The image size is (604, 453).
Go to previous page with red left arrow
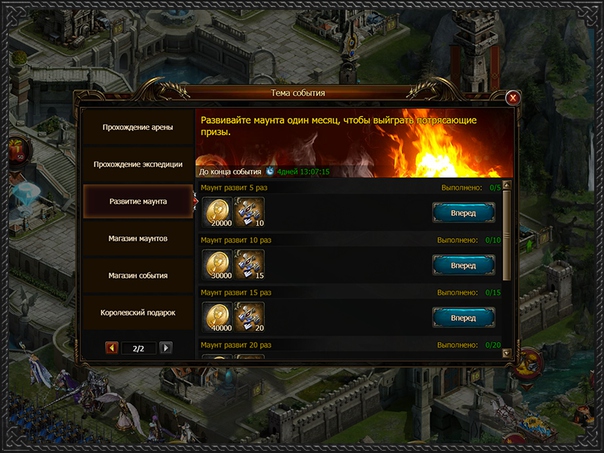(112, 348)
